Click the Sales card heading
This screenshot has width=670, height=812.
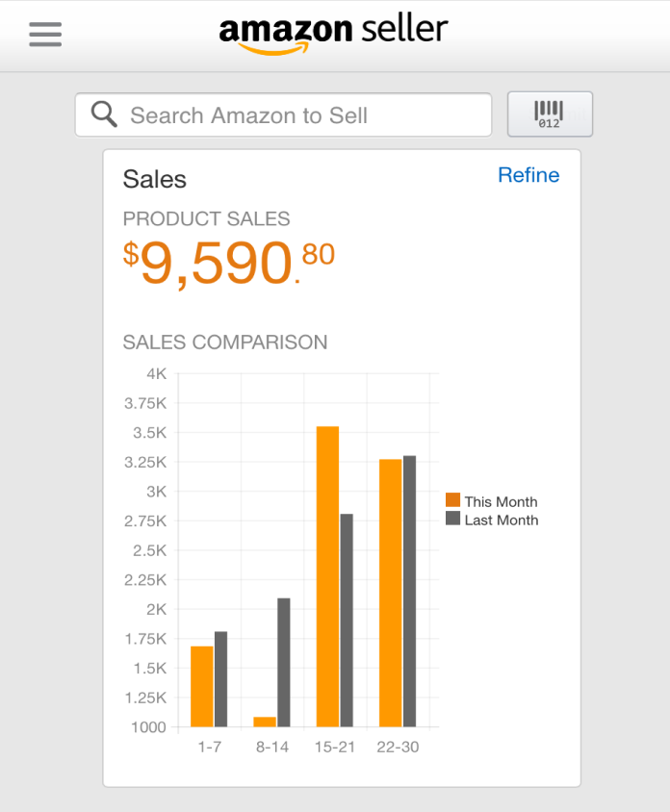[x=155, y=180]
